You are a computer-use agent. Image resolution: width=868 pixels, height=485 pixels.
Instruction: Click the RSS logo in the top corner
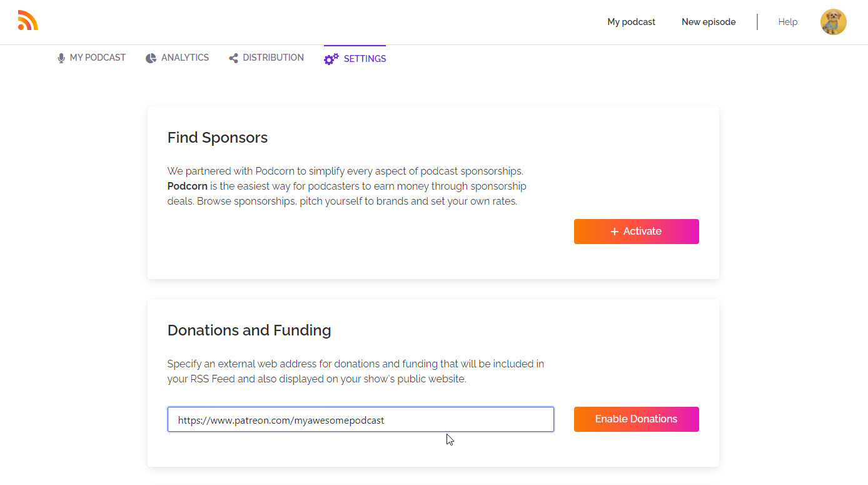[x=28, y=20]
